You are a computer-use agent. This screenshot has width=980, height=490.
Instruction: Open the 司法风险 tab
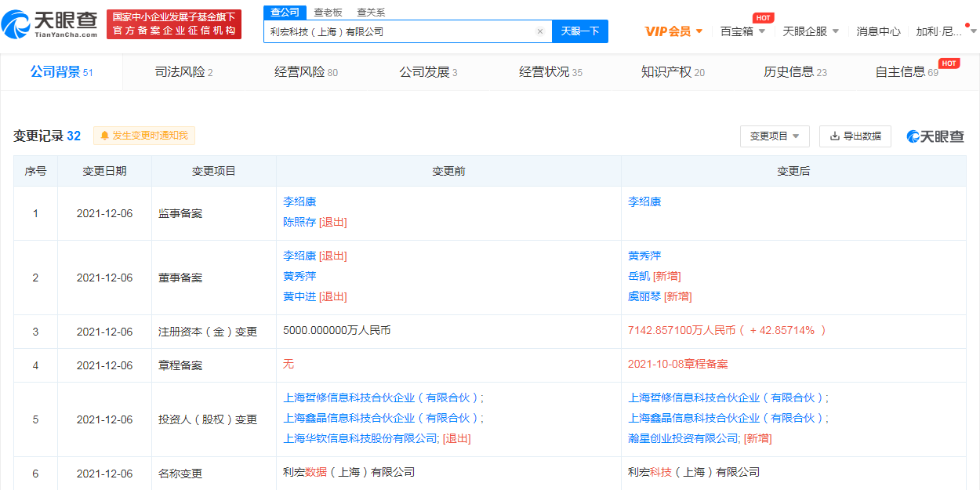pyautogui.click(x=183, y=72)
